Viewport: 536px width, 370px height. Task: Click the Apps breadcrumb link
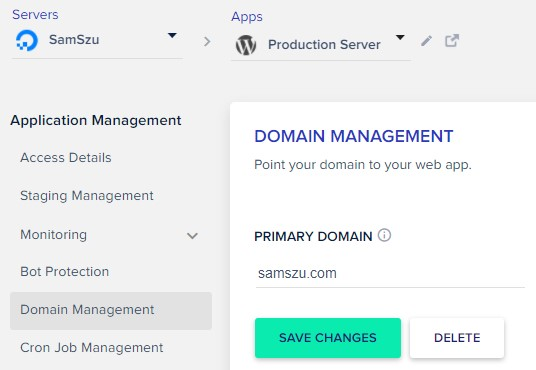[247, 17]
